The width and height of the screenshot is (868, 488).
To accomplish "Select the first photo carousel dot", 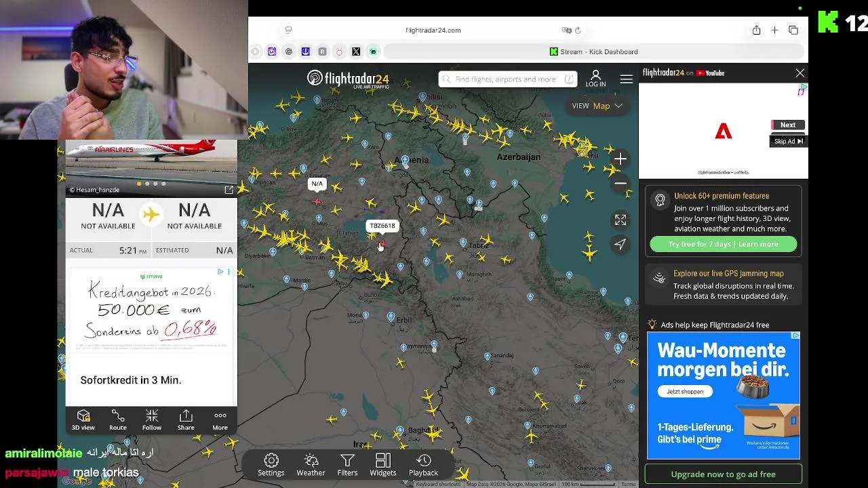I will point(139,184).
